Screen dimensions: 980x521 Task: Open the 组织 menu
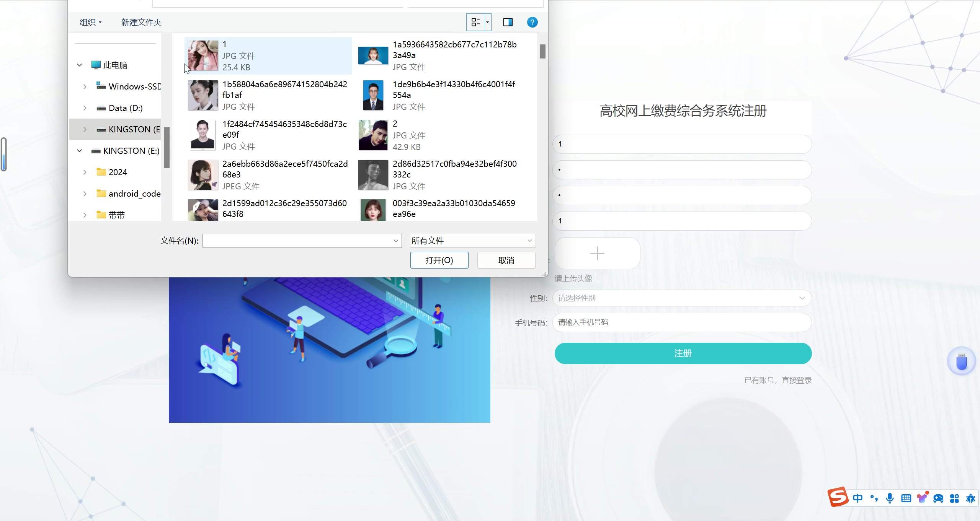pos(90,22)
